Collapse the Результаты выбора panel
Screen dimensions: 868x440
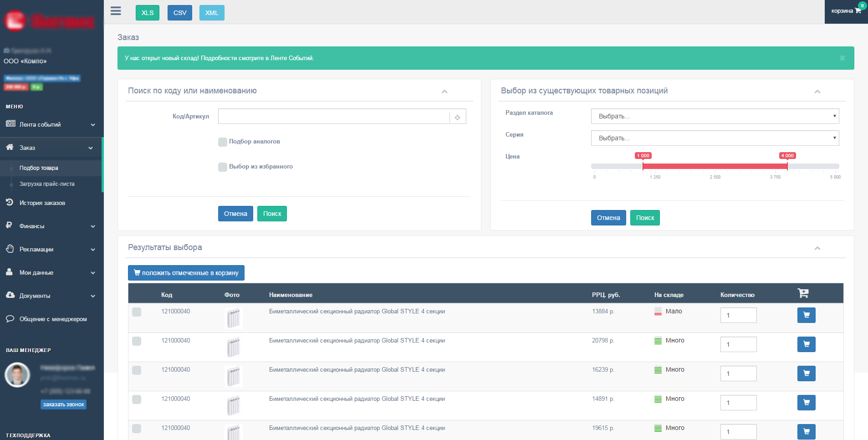click(x=817, y=248)
